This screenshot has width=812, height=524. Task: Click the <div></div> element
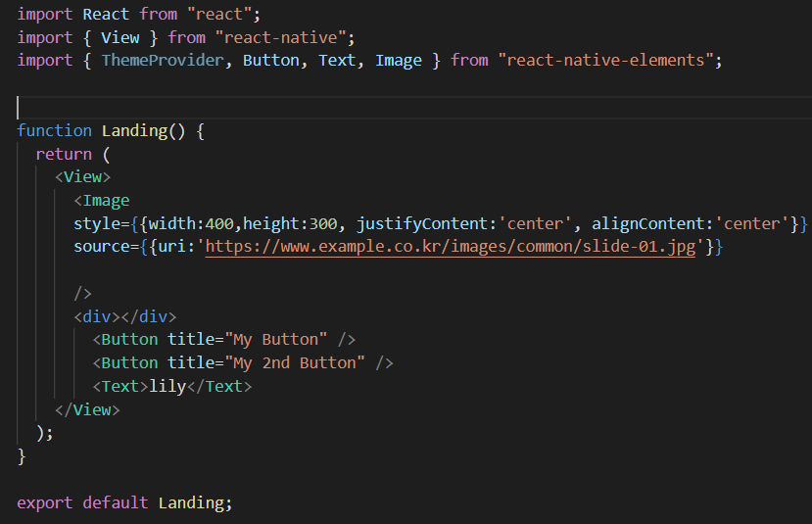[124, 316]
